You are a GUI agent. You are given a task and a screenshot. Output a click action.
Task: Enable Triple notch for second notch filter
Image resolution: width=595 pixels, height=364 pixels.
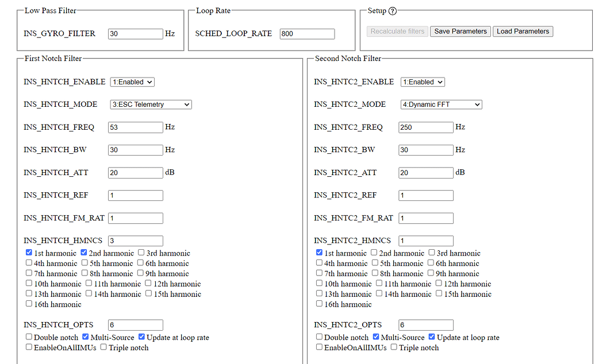coord(394,347)
